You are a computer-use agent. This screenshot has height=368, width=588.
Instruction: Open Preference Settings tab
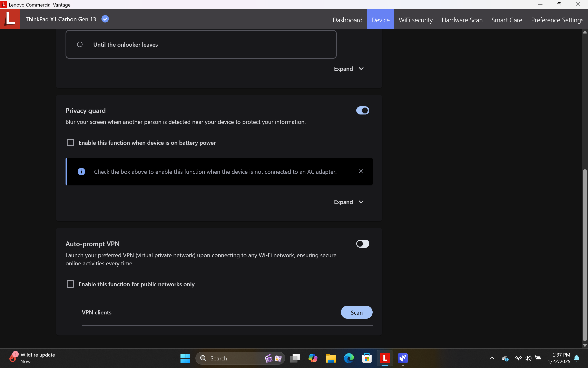[557, 20]
